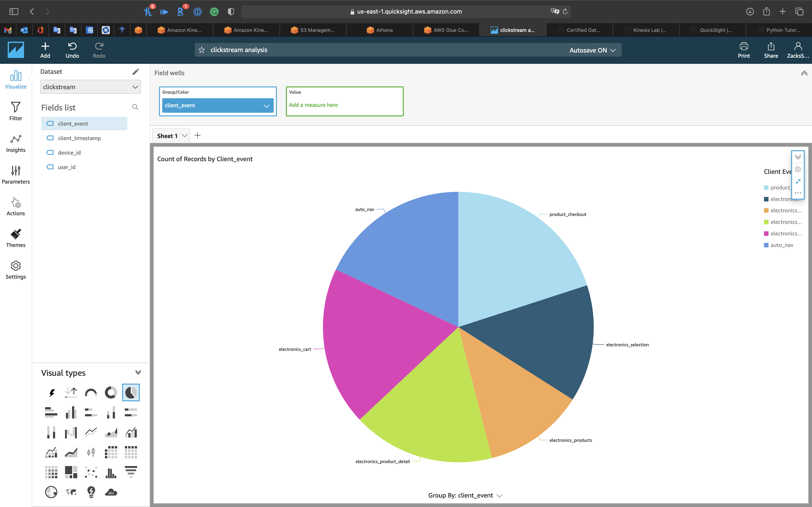
Task: Expand the client_event field well menu
Action: [266, 106]
